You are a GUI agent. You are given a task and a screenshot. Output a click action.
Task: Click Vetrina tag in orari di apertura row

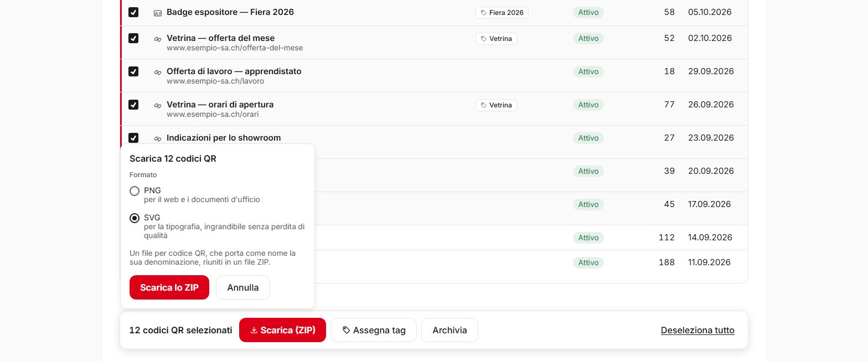pos(496,105)
